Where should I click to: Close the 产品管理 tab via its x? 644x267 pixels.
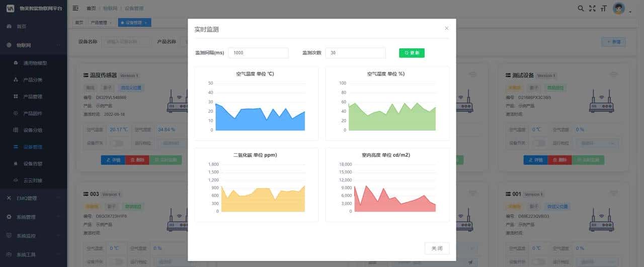[x=110, y=23]
